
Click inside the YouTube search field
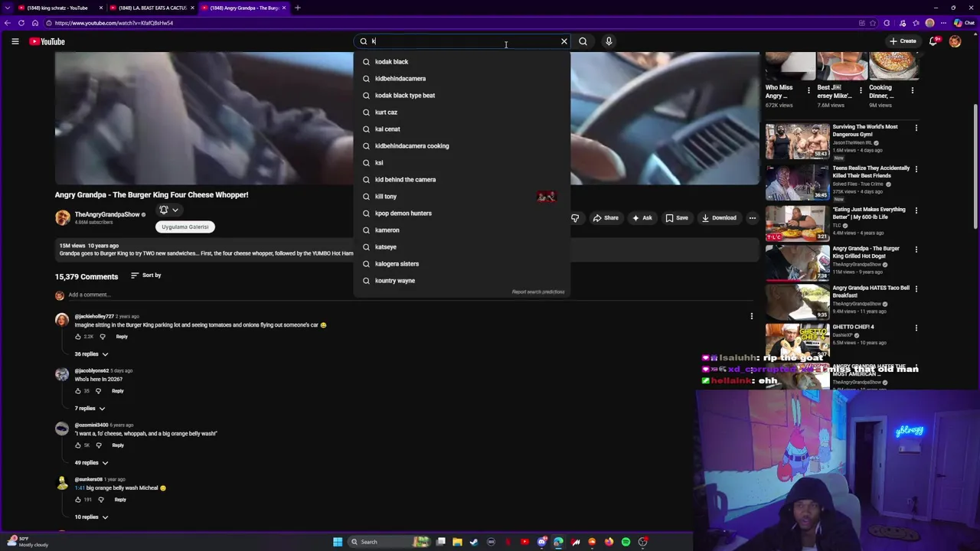(463, 41)
